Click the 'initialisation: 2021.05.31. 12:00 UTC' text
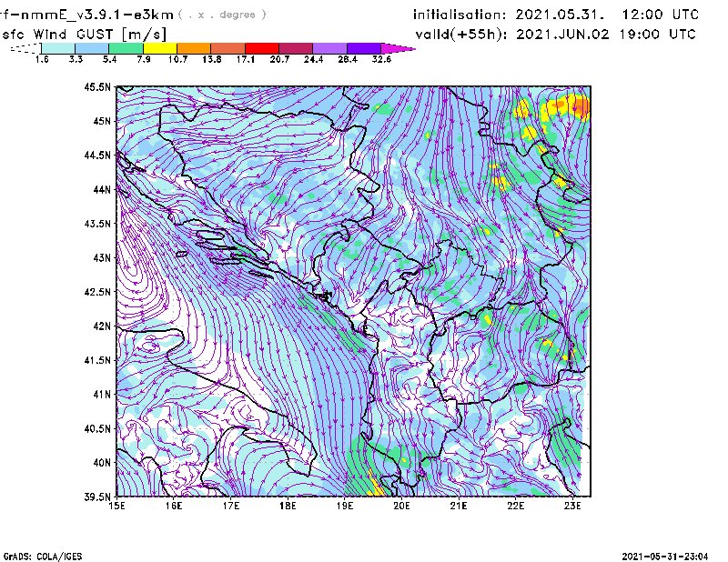728x562 pixels. 556,15
